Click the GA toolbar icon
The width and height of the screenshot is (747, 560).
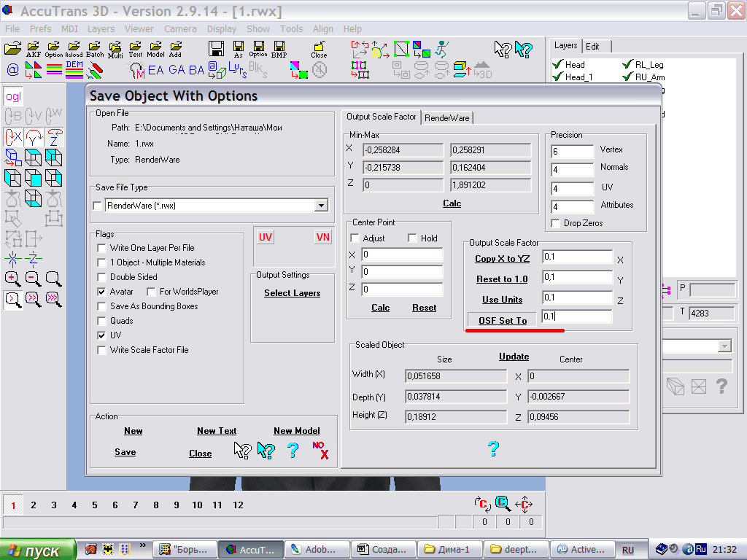tap(177, 70)
